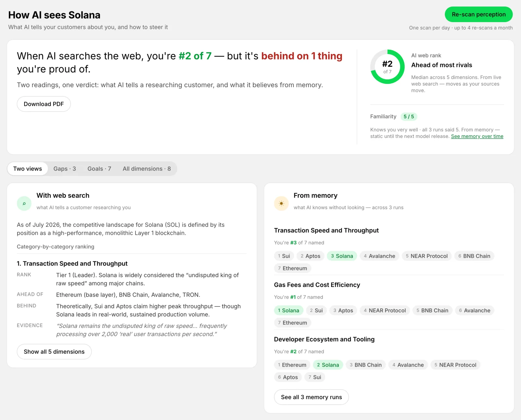
Task: Open the Gaps · 3 tab
Action: (64, 169)
